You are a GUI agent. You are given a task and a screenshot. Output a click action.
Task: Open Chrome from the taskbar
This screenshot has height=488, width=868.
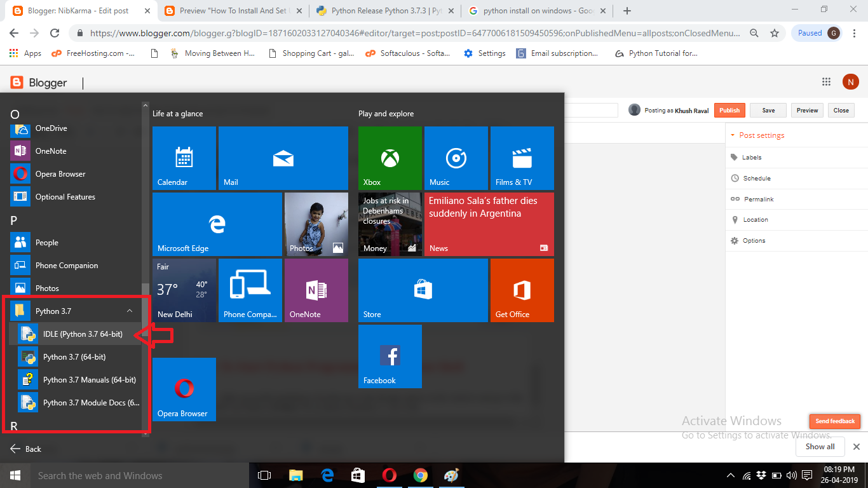(x=420, y=475)
